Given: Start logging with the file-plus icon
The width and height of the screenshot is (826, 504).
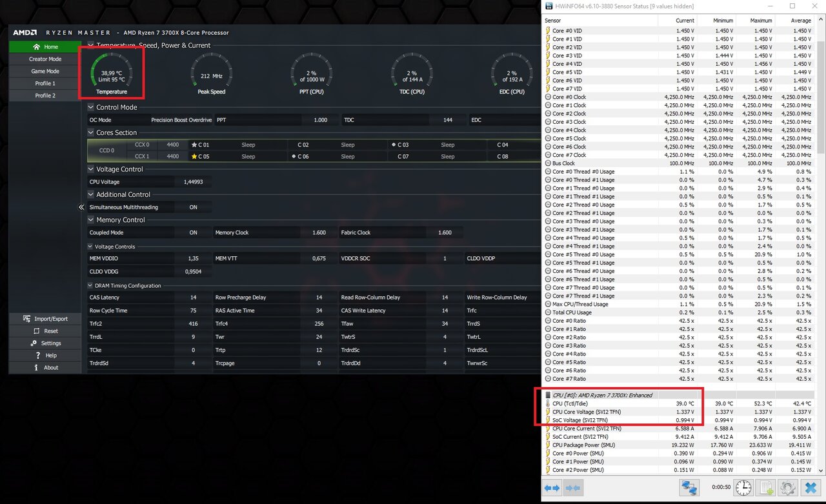Looking at the screenshot, I should pyautogui.click(x=766, y=488).
